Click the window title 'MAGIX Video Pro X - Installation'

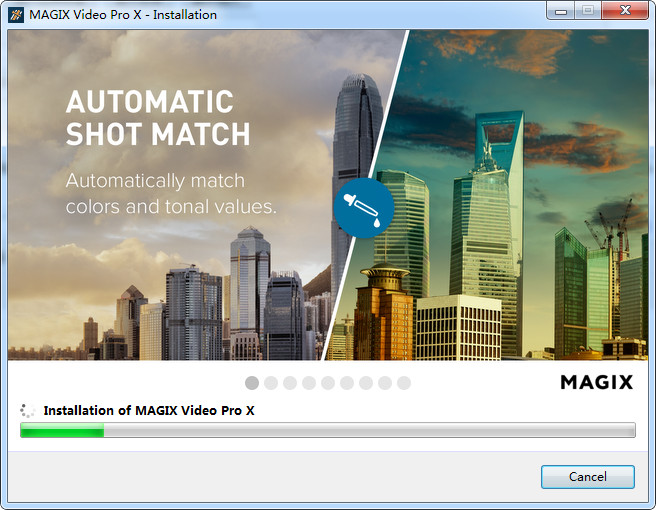coord(123,15)
